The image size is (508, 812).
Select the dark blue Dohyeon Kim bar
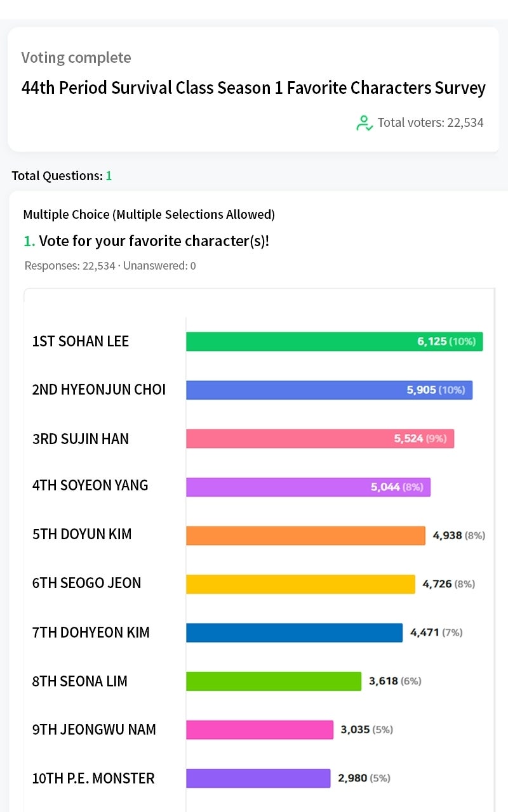click(295, 632)
